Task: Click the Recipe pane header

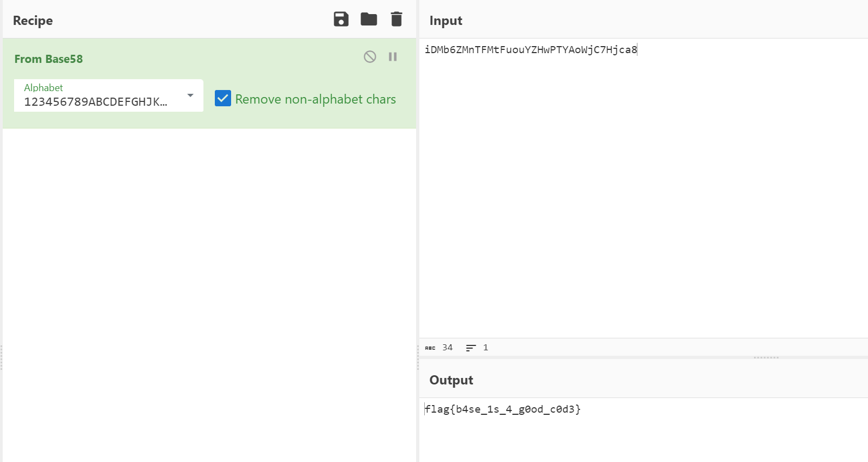Action: coord(33,21)
